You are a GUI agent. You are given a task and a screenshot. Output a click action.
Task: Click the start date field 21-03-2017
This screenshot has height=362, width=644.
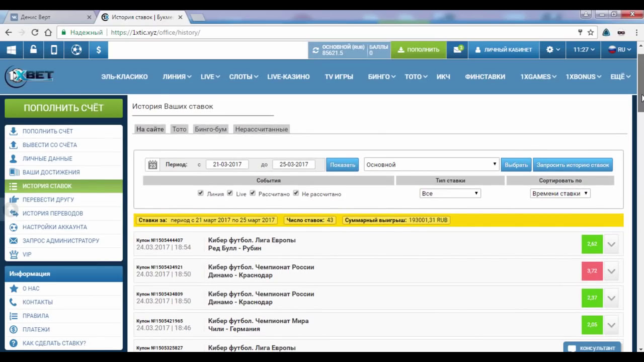coord(227,164)
